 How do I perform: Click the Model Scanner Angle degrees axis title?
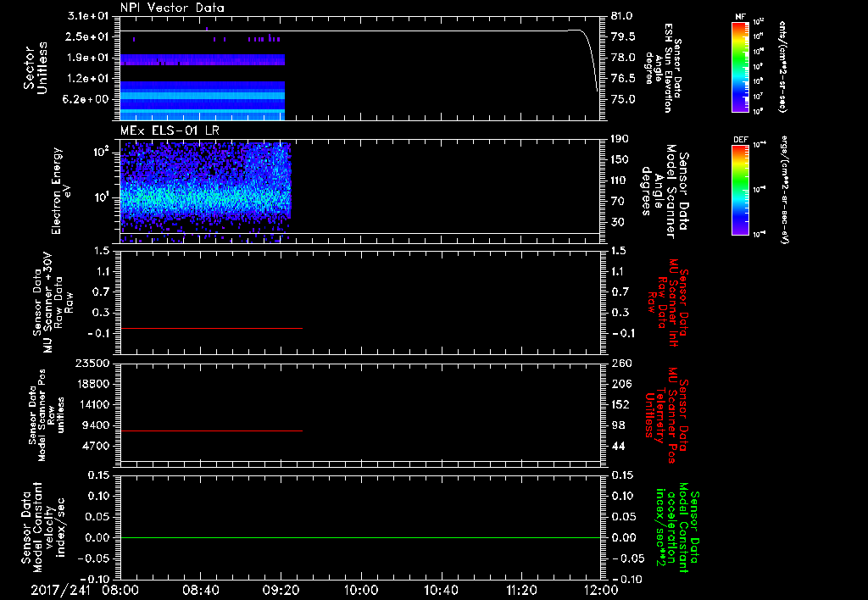coord(665,192)
